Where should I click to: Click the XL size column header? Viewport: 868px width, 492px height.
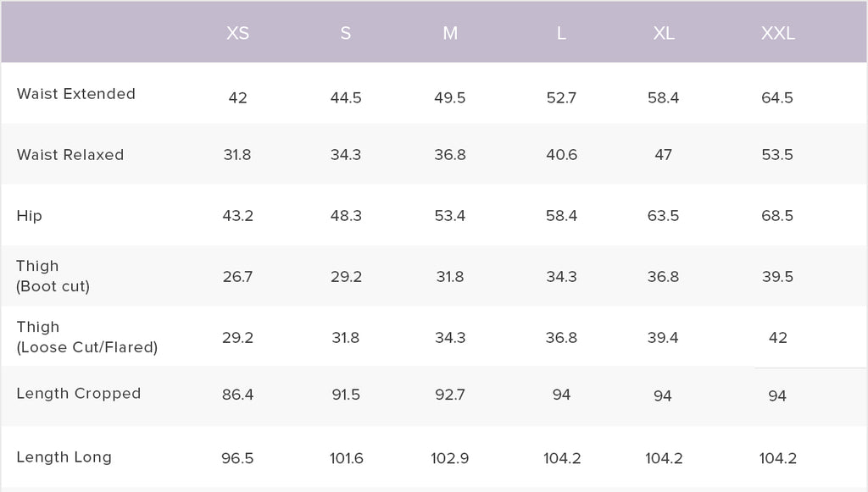tap(664, 34)
